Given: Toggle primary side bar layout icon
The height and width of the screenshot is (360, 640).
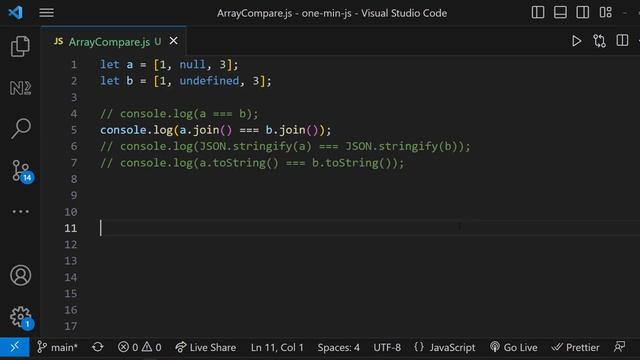Looking at the screenshot, I should point(538,13).
